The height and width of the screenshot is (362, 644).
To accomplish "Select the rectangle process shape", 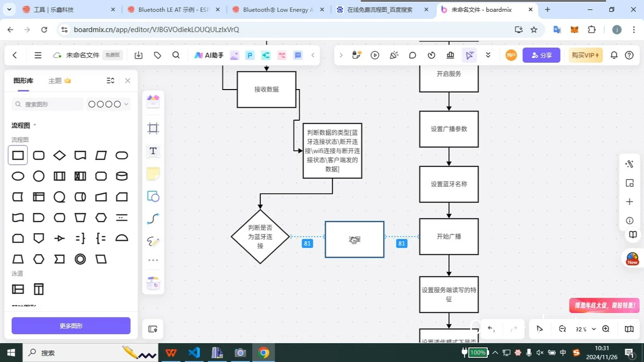I will point(18,156).
